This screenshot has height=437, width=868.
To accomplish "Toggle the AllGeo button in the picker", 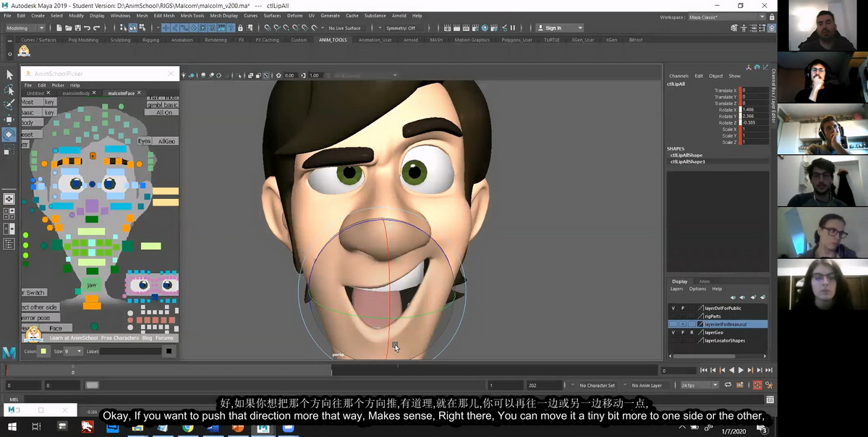I will click(x=166, y=141).
